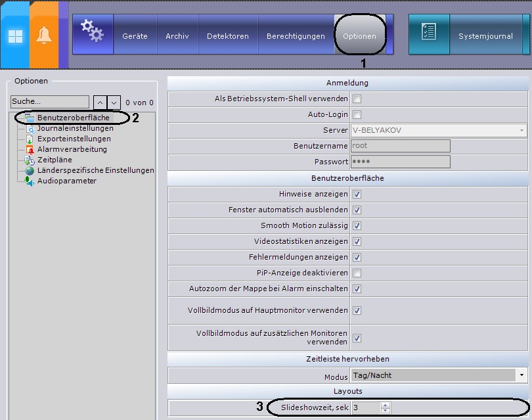Open the Server dropdown
The height and width of the screenshot is (420, 532).
pos(439,130)
